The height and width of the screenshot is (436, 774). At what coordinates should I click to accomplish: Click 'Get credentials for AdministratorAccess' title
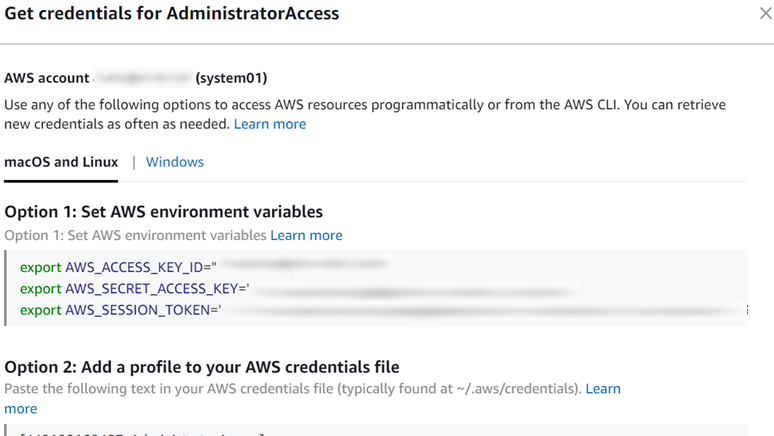pyautogui.click(x=172, y=13)
